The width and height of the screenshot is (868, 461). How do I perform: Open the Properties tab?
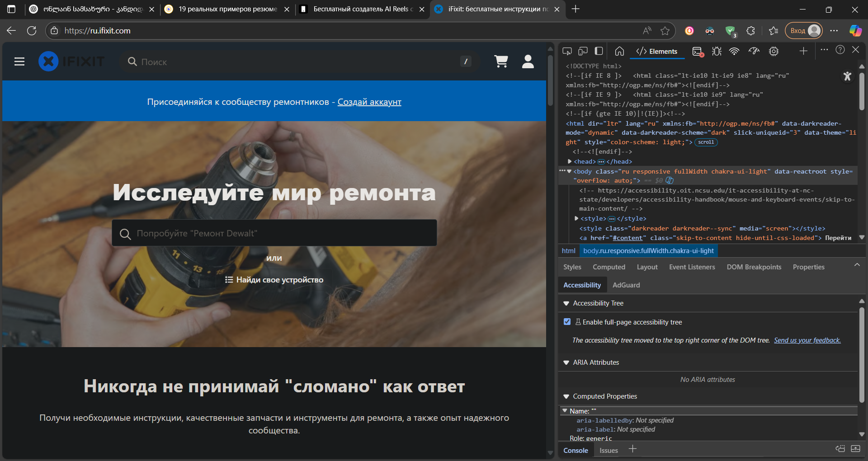point(808,267)
